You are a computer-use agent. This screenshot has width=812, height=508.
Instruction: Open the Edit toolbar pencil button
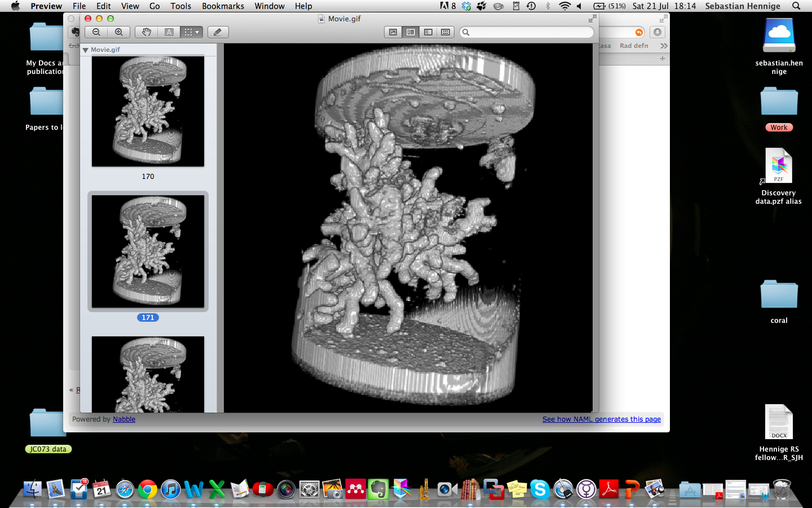(218, 32)
